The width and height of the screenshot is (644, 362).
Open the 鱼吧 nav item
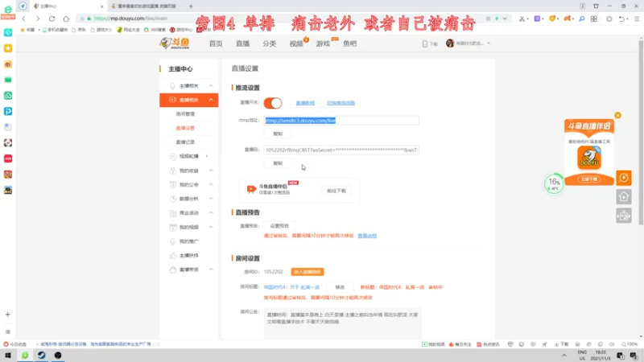[350, 43]
